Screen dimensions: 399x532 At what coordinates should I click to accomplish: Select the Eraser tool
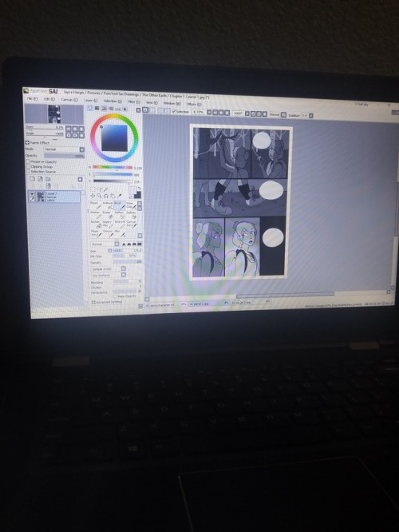107,215
